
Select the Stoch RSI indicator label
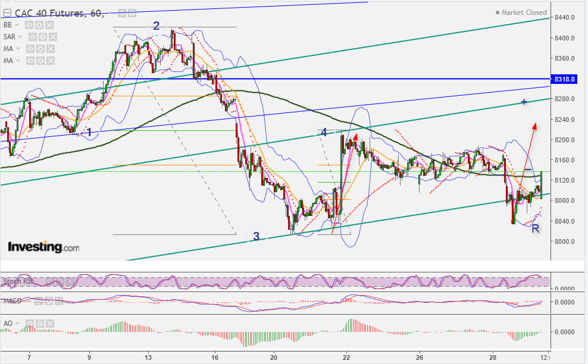coord(18,281)
